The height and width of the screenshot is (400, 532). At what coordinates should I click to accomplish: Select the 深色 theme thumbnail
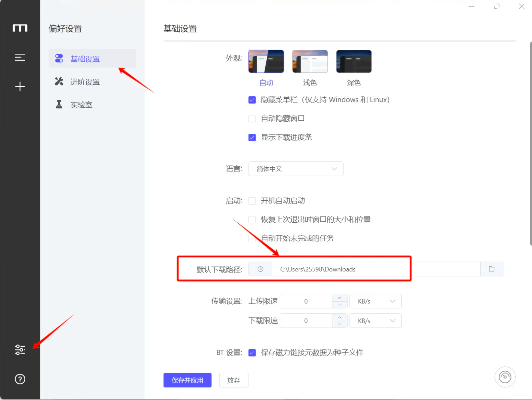click(x=354, y=61)
